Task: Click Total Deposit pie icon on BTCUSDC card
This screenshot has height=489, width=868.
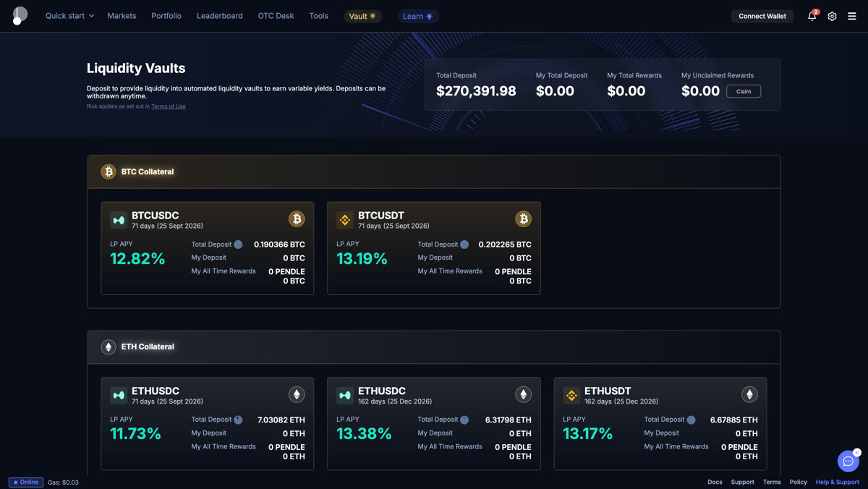Action: 238,244
